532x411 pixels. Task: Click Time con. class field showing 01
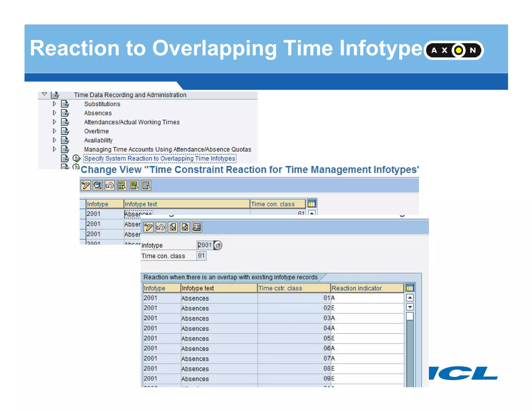click(x=201, y=256)
